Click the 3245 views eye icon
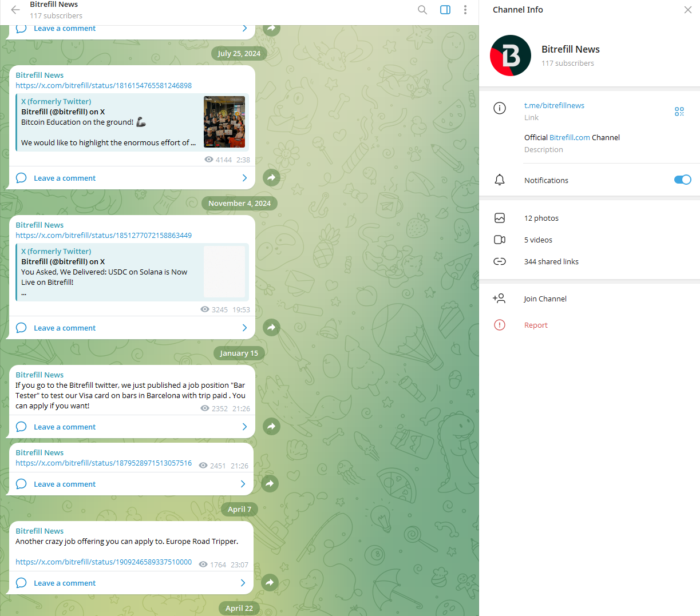Viewport: 700px width, 616px height. tap(205, 309)
